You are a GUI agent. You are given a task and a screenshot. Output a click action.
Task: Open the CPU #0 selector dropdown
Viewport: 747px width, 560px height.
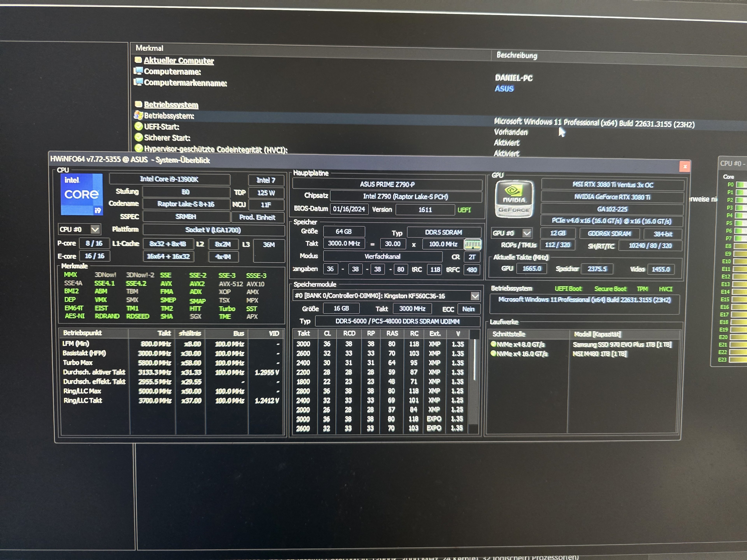point(95,229)
